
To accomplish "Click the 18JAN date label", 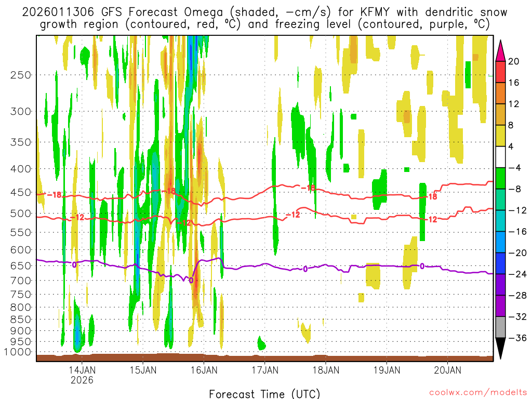I will point(326,370).
